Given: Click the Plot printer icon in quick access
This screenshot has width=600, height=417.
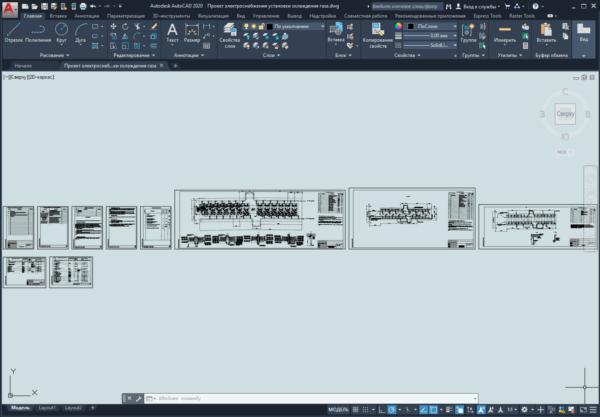Looking at the screenshot, I should (83, 6).
